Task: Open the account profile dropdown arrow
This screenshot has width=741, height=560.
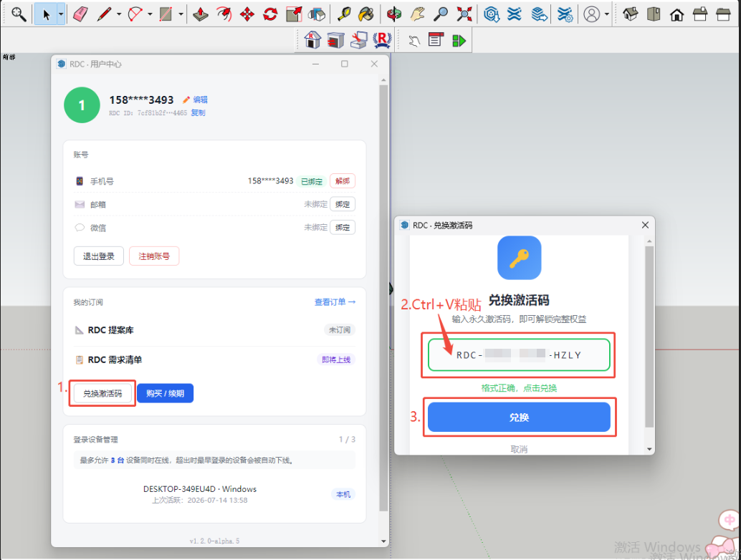Action: coord(607,14)
